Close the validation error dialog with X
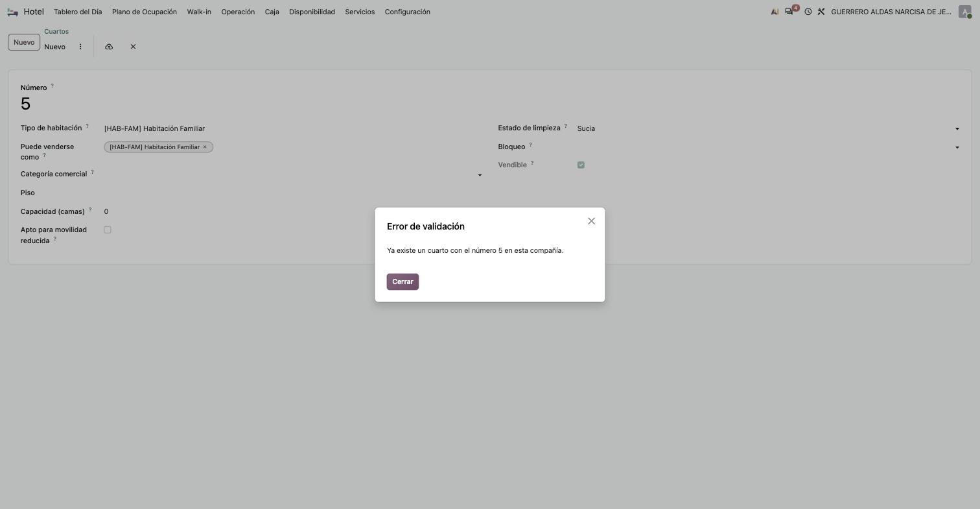This screenshot has width=980, height=509. pos(591,221)
